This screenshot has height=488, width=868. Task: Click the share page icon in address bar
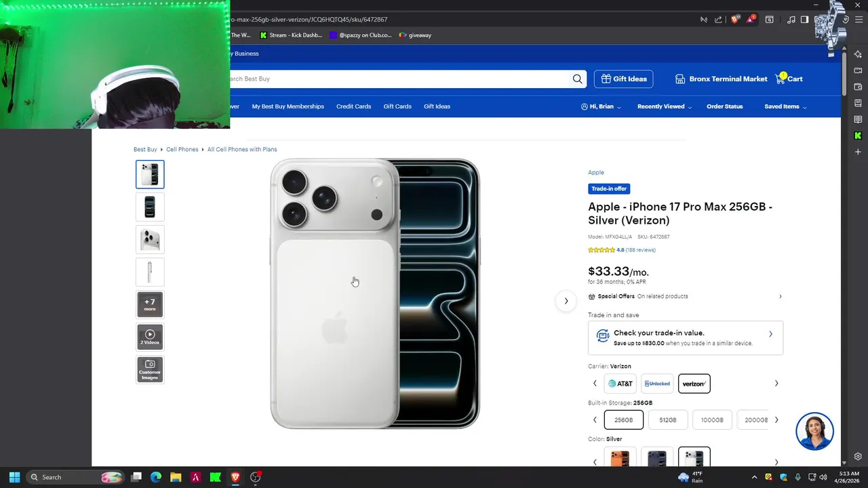(719, 20)
